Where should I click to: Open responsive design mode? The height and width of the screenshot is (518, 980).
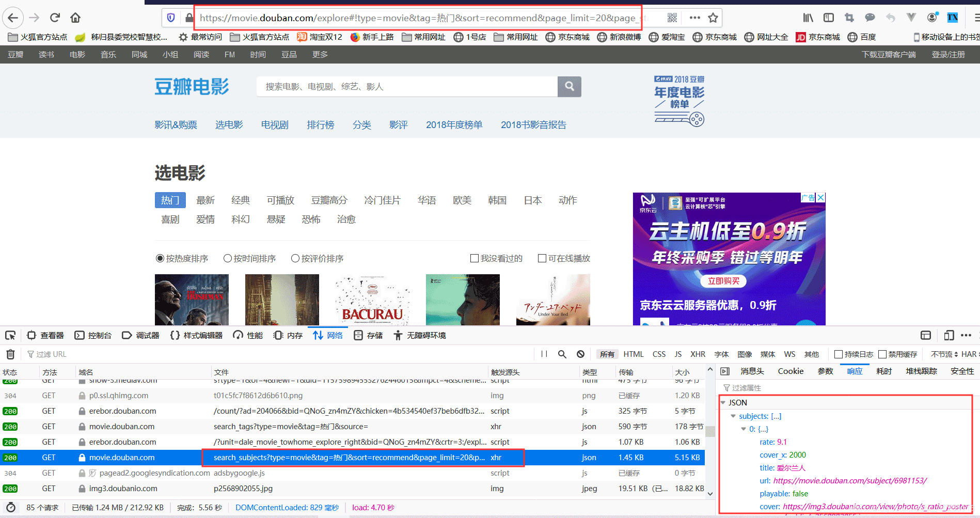(949, 335)
